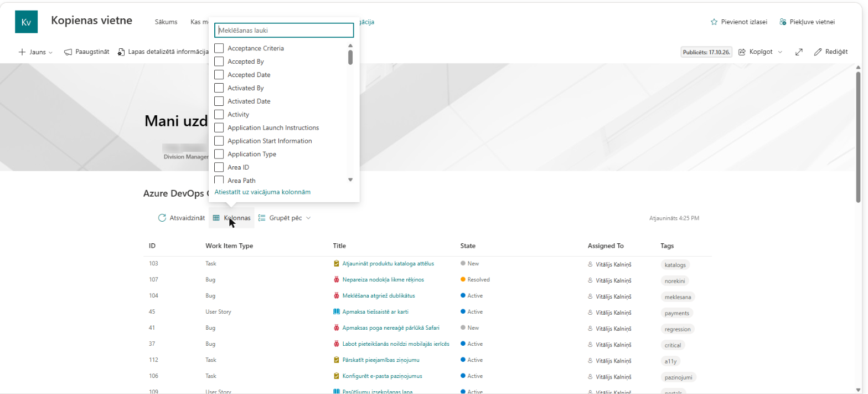
Task: Click the Atiestatīt uz vaicājuma kolonnām link
Action: [262, 192]
